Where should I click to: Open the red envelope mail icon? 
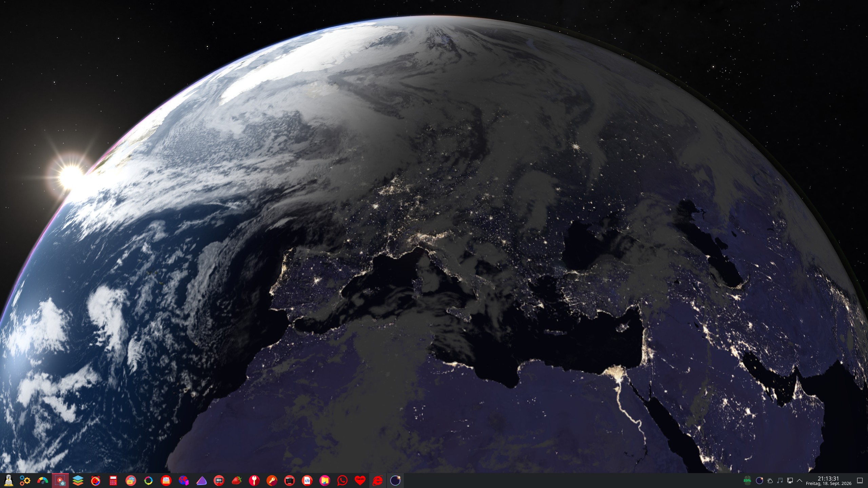point(166,481)
